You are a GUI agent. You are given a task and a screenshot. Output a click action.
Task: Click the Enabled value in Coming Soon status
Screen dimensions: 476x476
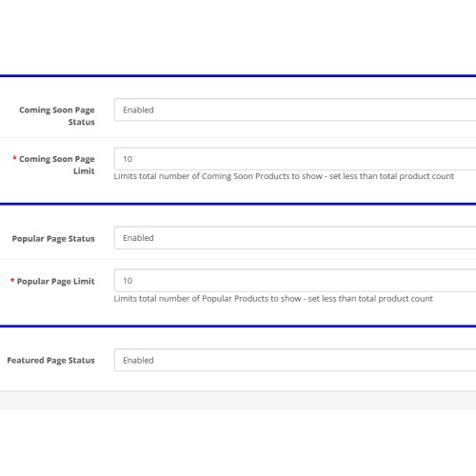click(138, 109)
